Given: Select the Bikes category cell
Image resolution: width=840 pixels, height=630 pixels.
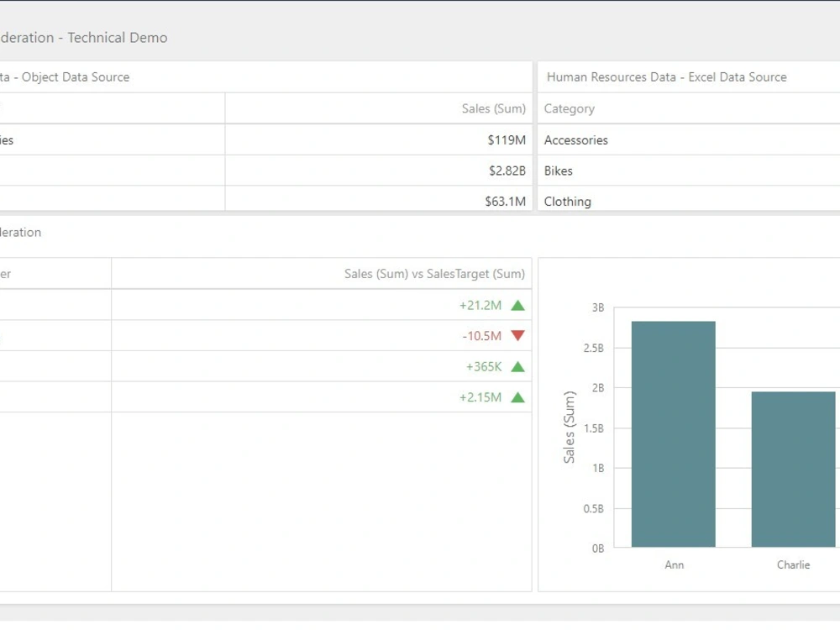Looking at the screenshot, I should tap(558, 171).
